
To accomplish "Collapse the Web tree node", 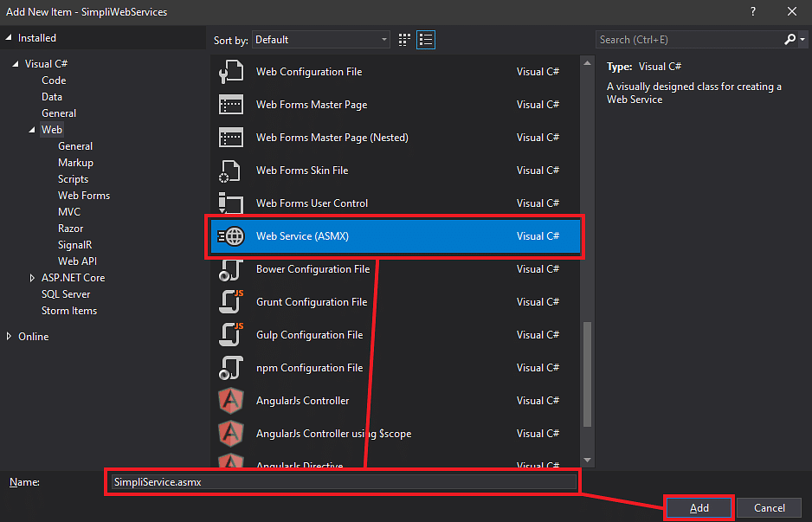I will click(x=32, y=130).
